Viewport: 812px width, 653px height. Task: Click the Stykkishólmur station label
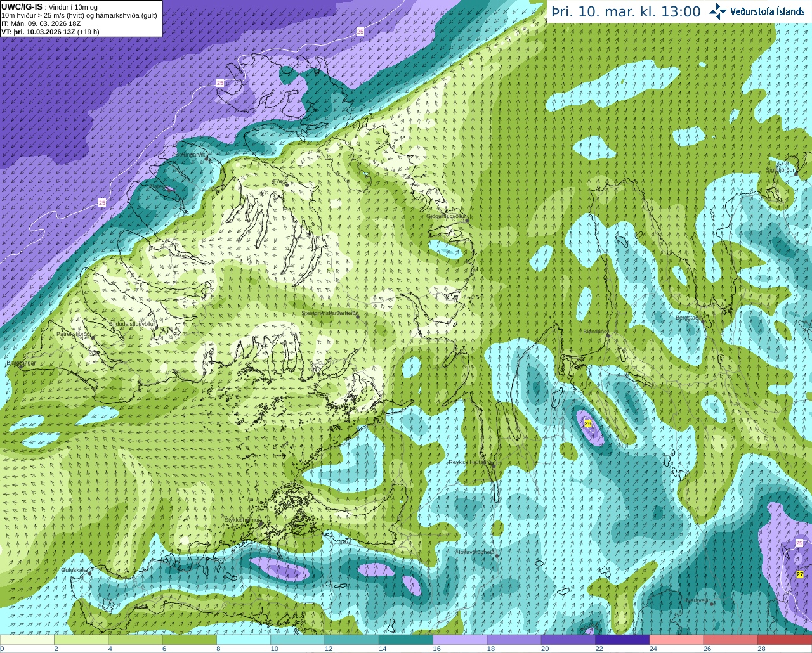click(x=242, y=520)
